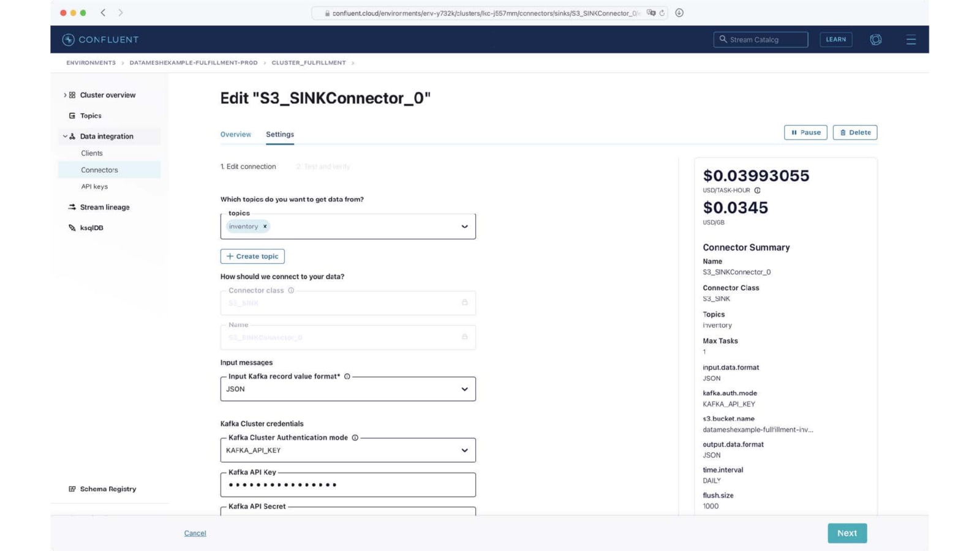The height and width of the screenshot is (551, 980).
Task: Click the browser address bar
Action: 489,13
